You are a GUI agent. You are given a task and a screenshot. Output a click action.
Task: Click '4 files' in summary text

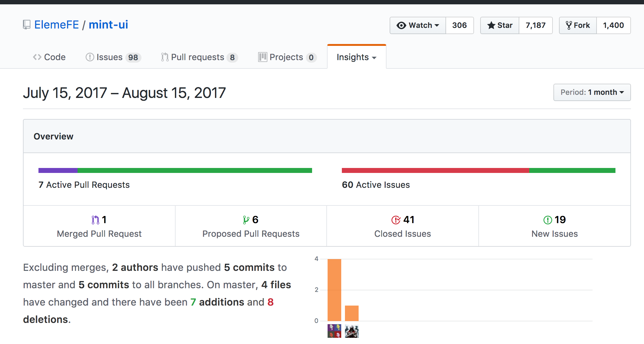276,285
